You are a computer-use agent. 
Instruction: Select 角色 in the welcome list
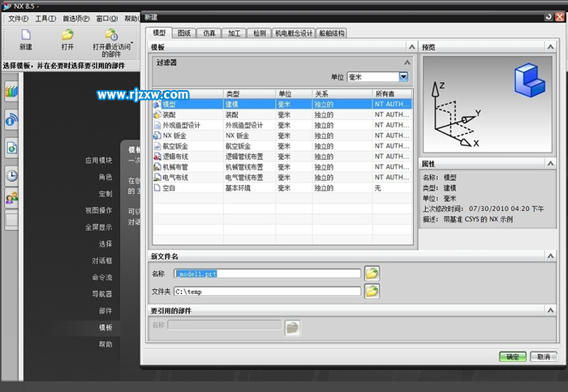(105, 177)
